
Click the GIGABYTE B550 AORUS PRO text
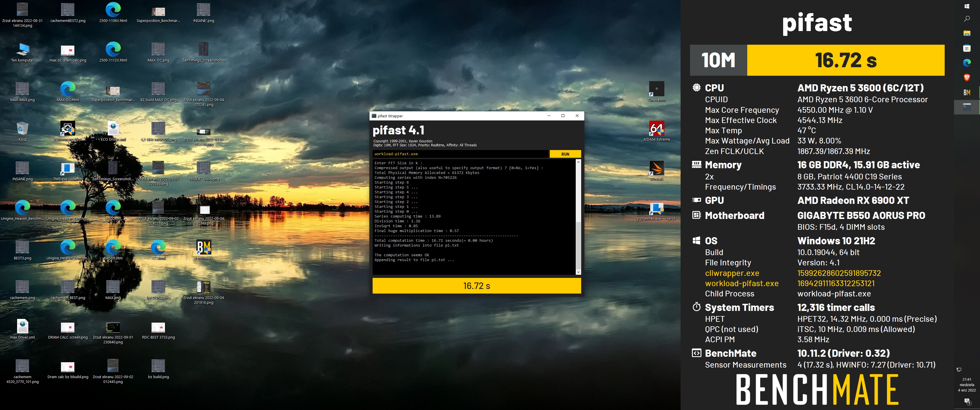[861, 216]
